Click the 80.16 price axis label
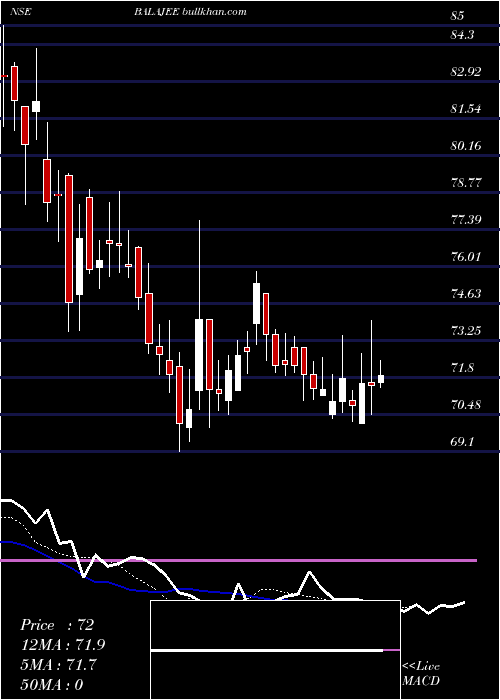 pos(466,146)
